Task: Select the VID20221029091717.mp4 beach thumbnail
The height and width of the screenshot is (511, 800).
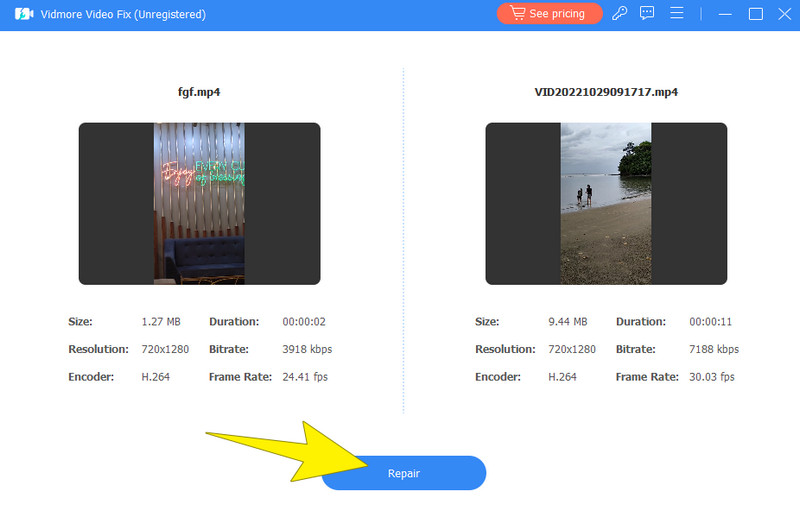Action: point(606,203)
